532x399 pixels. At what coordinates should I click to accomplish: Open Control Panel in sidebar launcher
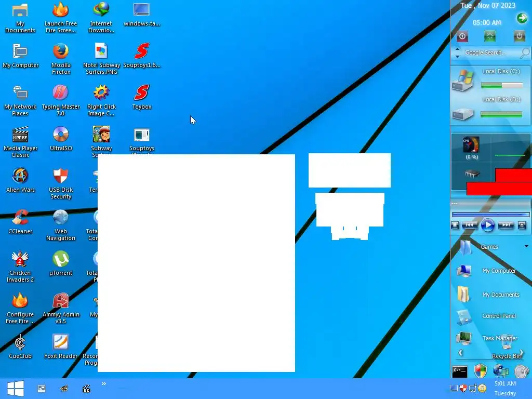point(486,316)
